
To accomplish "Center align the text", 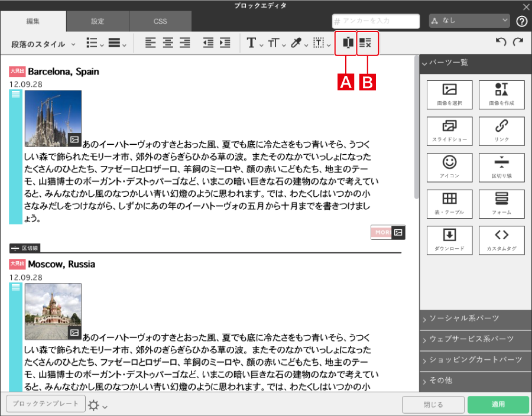I will coord(168,43).
